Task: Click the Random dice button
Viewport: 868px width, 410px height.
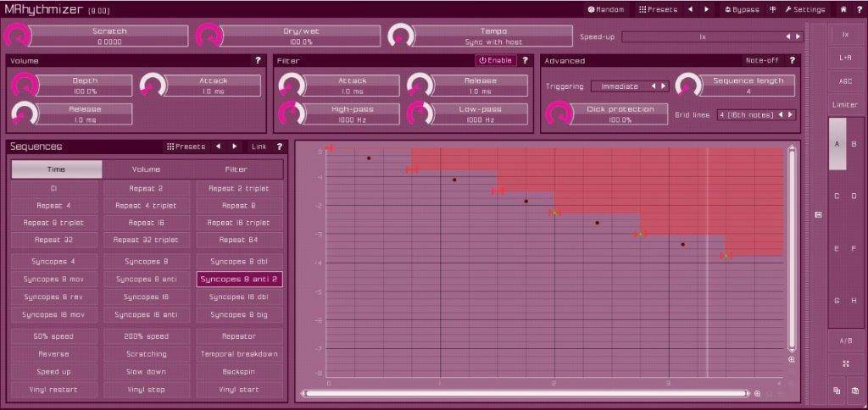Action: pos(605,9)
